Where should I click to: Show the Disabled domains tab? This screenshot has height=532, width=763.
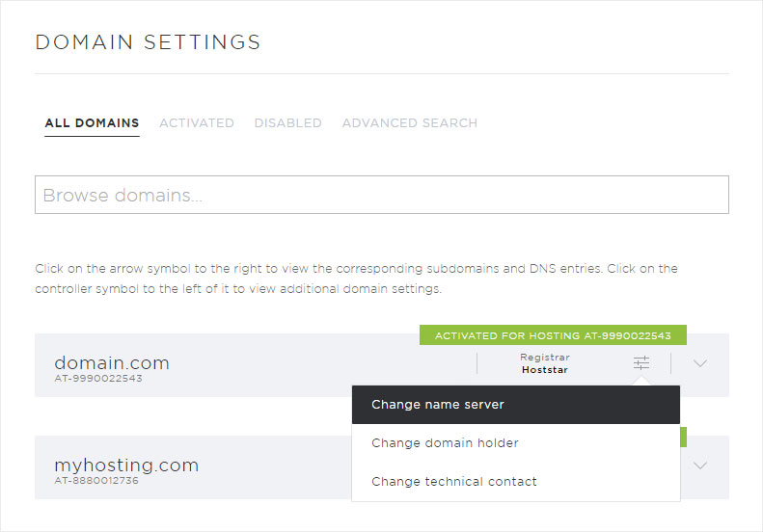coord(287,123)
